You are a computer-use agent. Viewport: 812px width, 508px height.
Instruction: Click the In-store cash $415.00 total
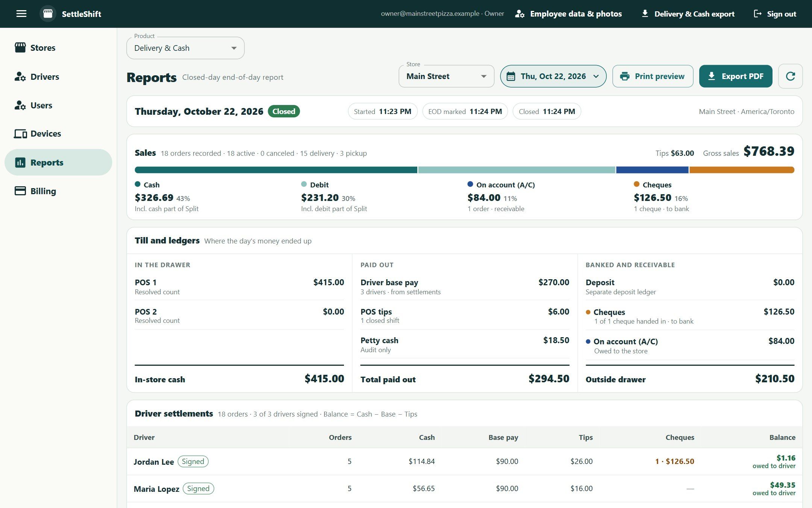[324, 379]
